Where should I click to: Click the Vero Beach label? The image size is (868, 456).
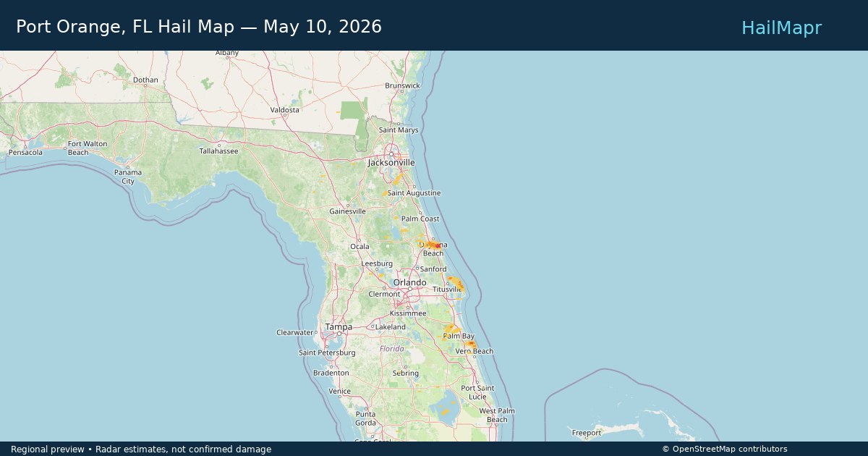[x=474, y=352]
